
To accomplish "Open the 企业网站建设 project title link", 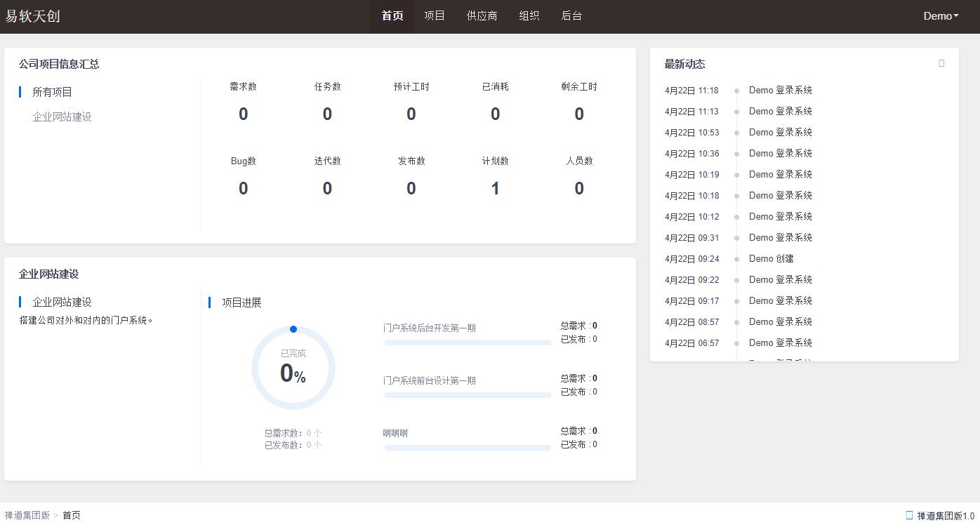I will (62, 302).
